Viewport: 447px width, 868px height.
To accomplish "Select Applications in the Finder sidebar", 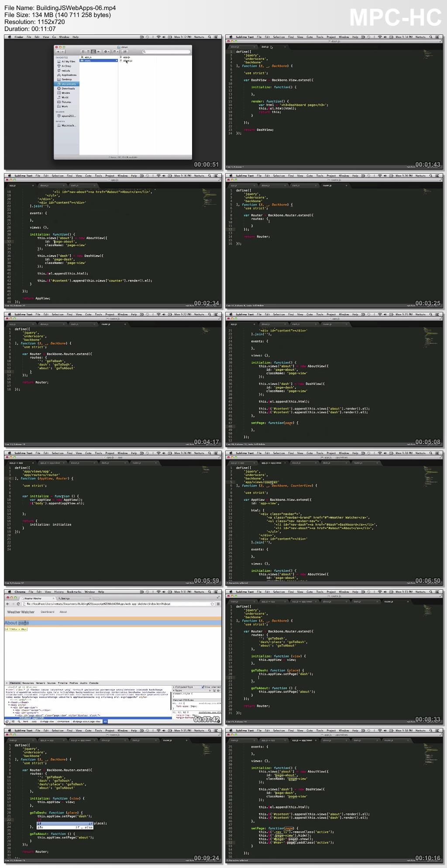I will coord(67,75).
